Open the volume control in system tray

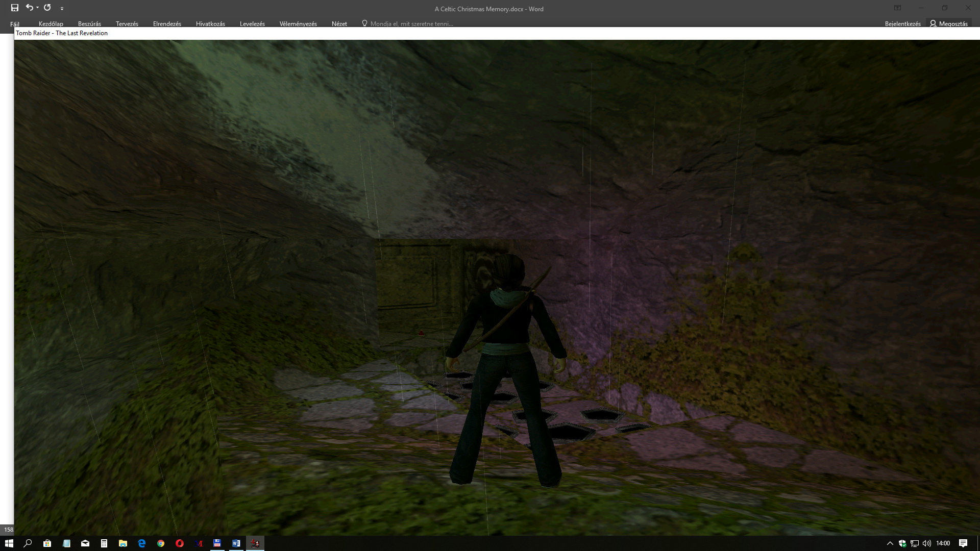tap(927, 543)
